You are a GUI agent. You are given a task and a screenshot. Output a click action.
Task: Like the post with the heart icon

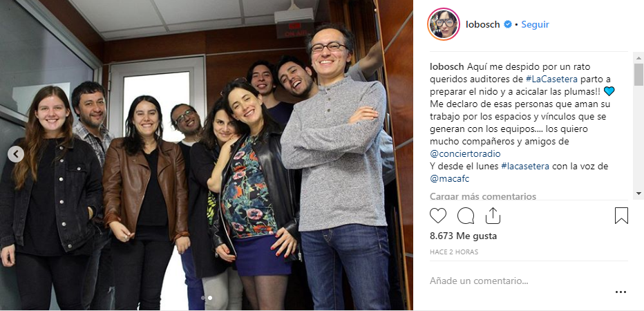438,216
